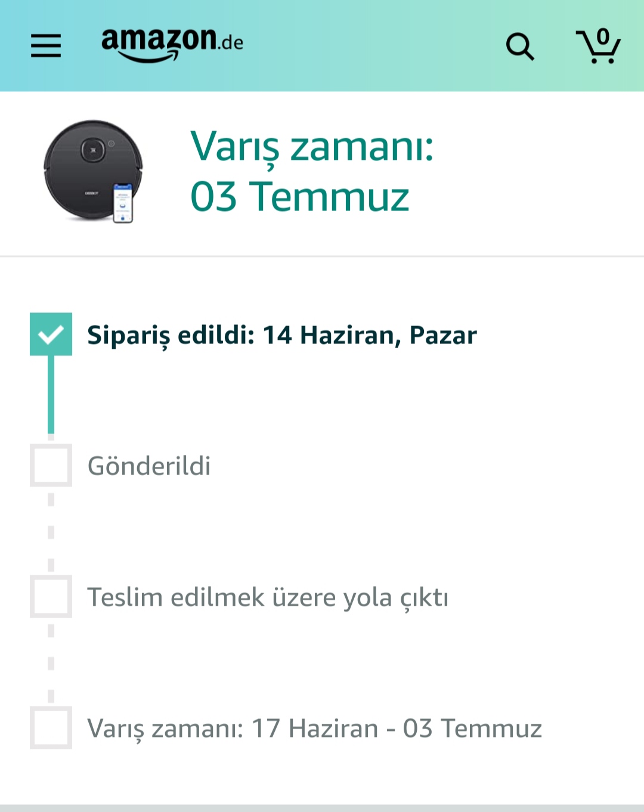
Task: Select "Sipariş edildi: 14 Haziran, Pazar" text
Action: 282,335
